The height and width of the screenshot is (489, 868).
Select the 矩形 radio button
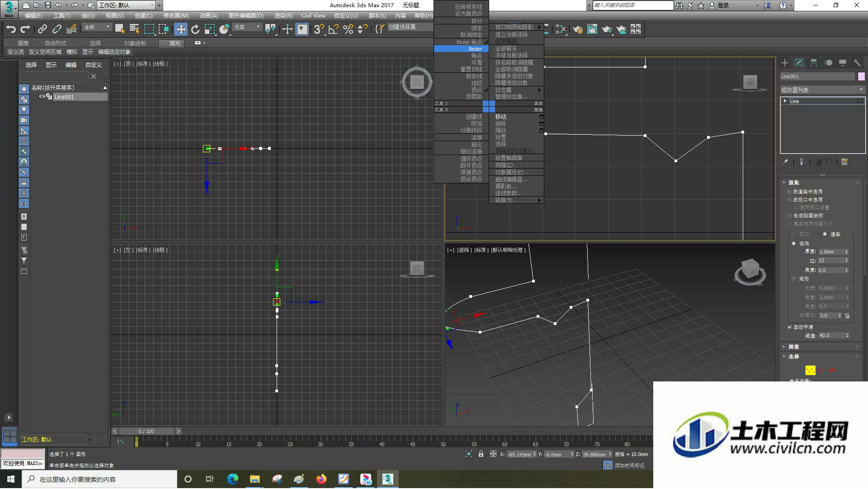pos(793,279)
